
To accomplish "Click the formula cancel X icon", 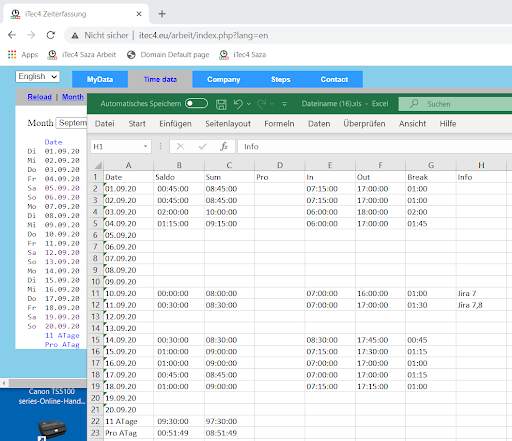I will coord(180,147).
